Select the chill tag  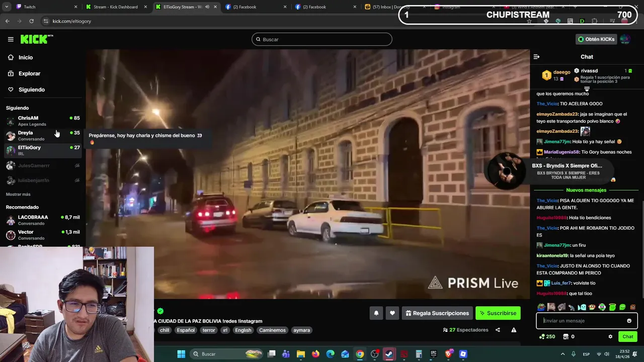[x=165, y=330]
